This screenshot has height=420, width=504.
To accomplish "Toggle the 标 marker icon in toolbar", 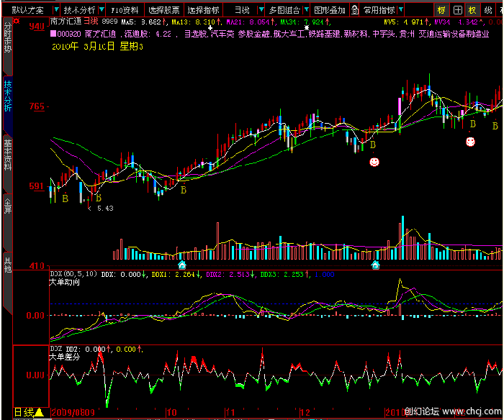I will tap(441, 10).
